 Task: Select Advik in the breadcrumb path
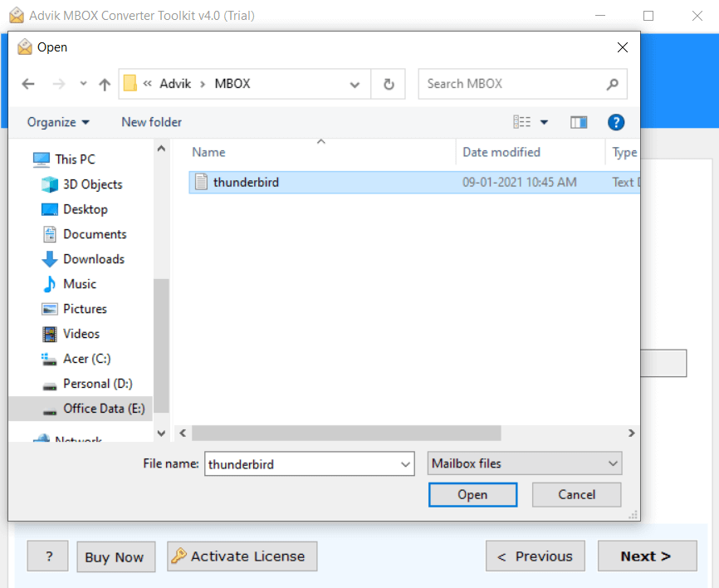[175, 84]
